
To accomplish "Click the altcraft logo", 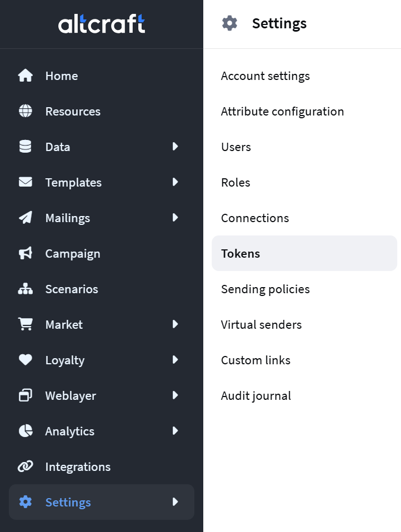I will tap(102, 24).
